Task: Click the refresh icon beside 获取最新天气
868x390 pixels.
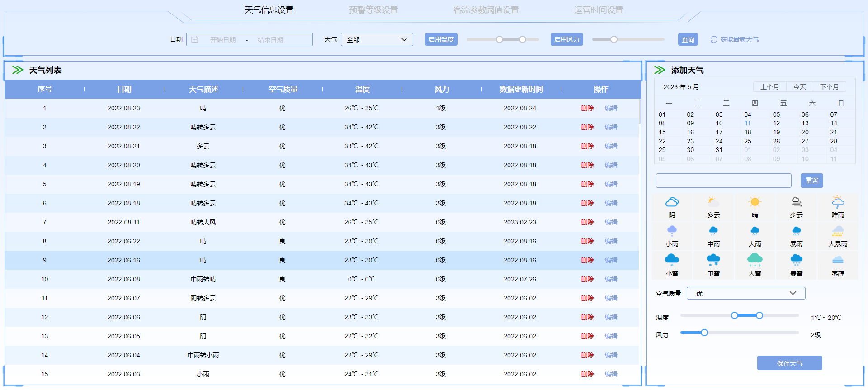Action: [x=714, y=40]
